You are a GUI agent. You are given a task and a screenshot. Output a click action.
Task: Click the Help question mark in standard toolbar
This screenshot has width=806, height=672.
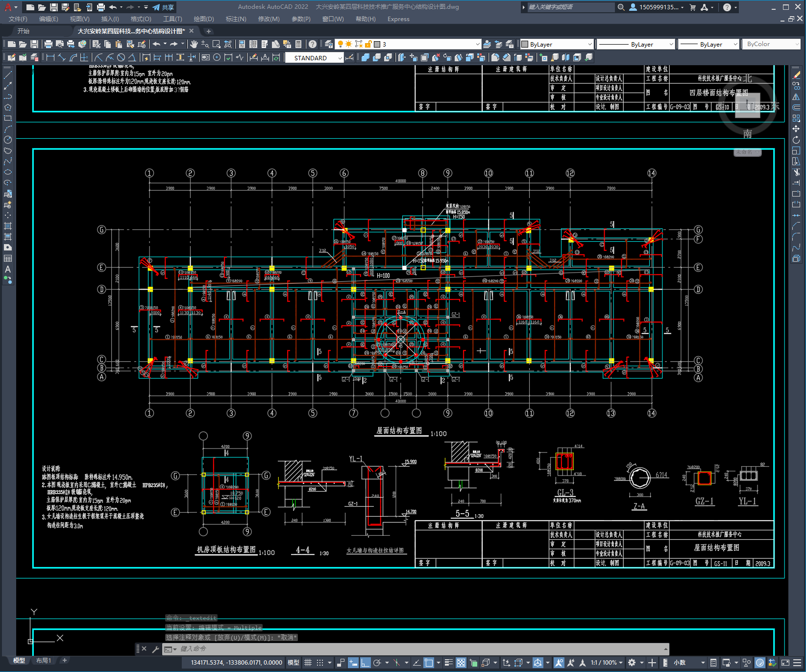tap(313, 44)
